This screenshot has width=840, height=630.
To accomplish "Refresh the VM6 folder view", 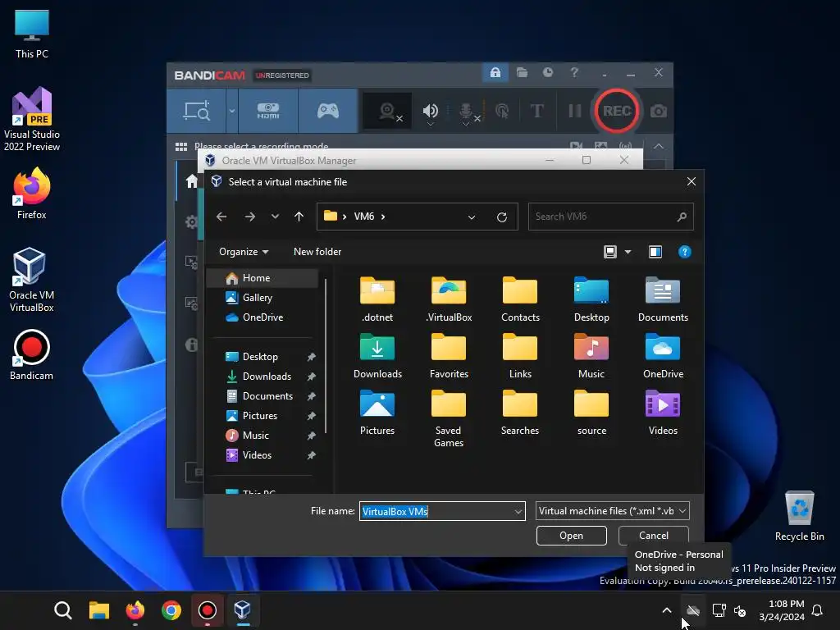I will click(x=501, y=217).
